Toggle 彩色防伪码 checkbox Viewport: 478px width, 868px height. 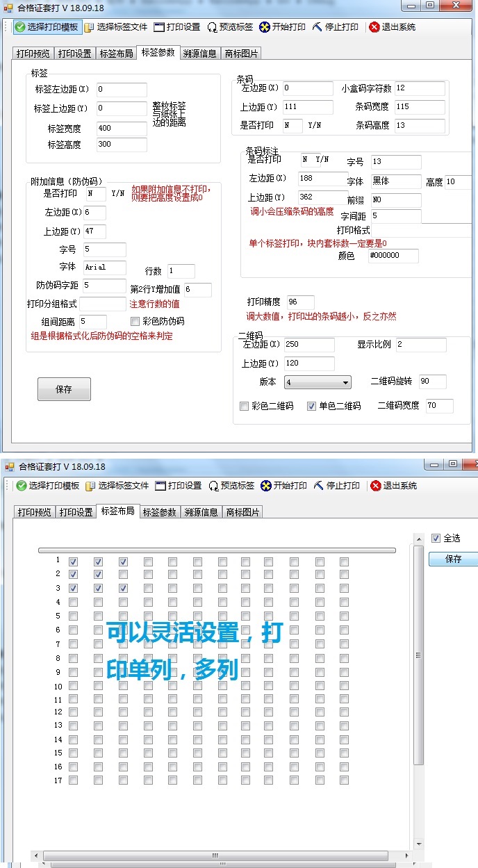[x=135, y=322]
